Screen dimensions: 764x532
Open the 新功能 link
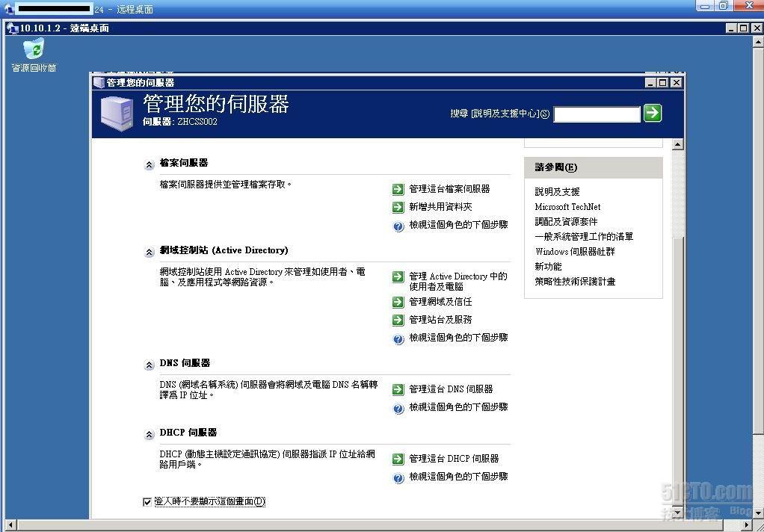[x=548, y=267]
